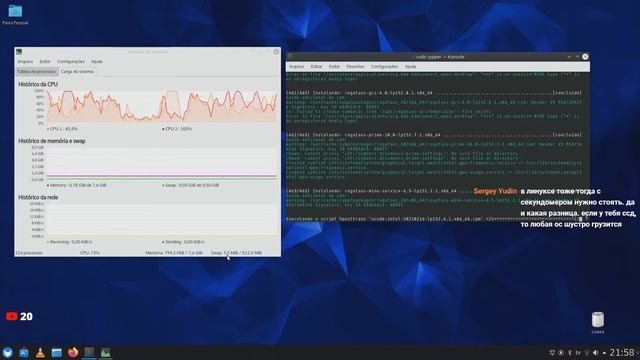Open the Bluetooth tray icon
Screen dimensions: 640x360
(x=570, y=353)
